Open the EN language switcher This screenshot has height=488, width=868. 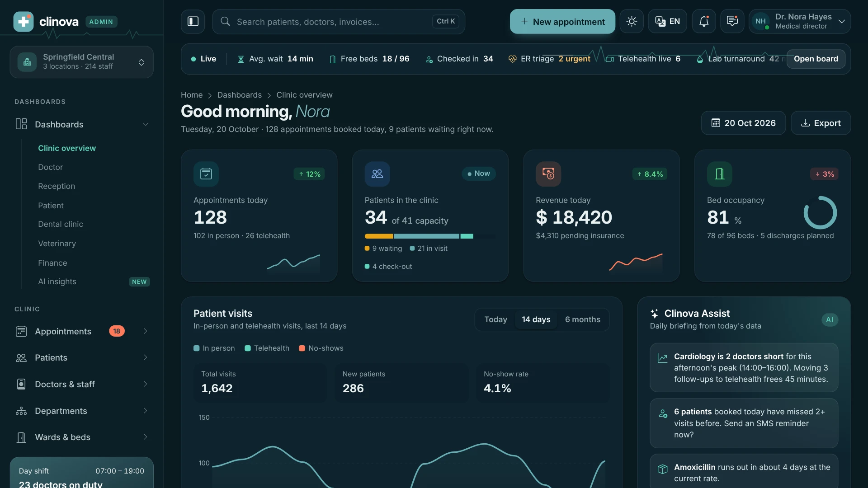click(667, 21)
